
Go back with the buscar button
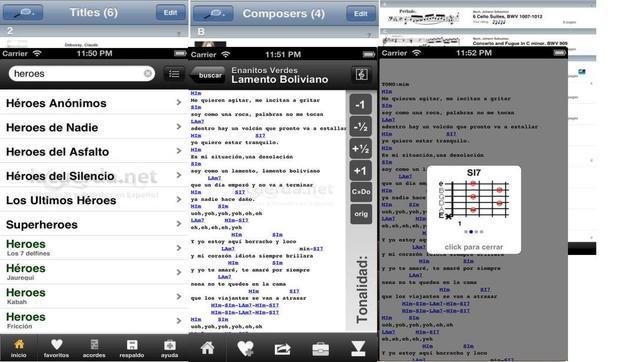[209, 76]
